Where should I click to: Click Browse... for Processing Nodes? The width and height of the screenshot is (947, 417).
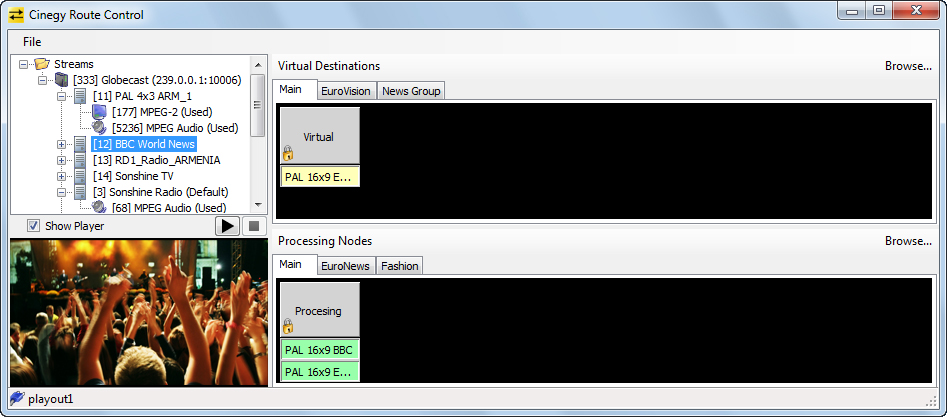pos(907,241)
